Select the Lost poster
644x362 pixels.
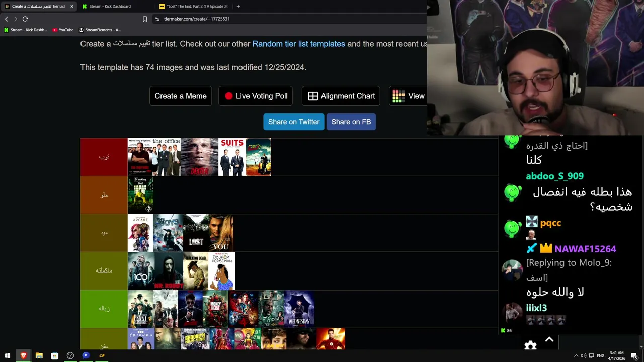(x=196, y=233)
